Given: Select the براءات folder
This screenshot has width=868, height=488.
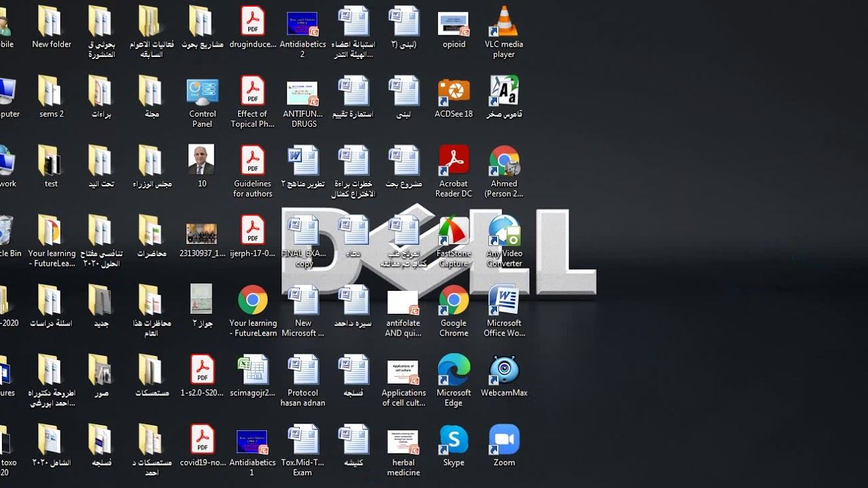Looking at the screenshot, I should click(x=102, y=97).
